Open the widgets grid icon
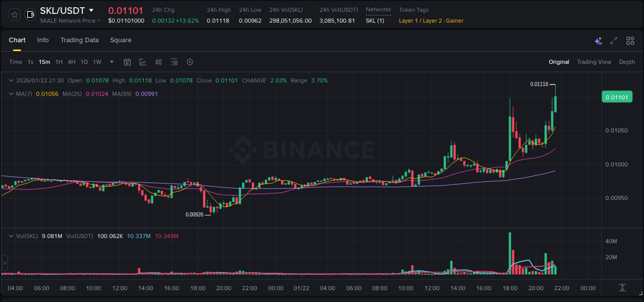The height and width of the screenshot is (302, 644). click(x=630, y=40)
